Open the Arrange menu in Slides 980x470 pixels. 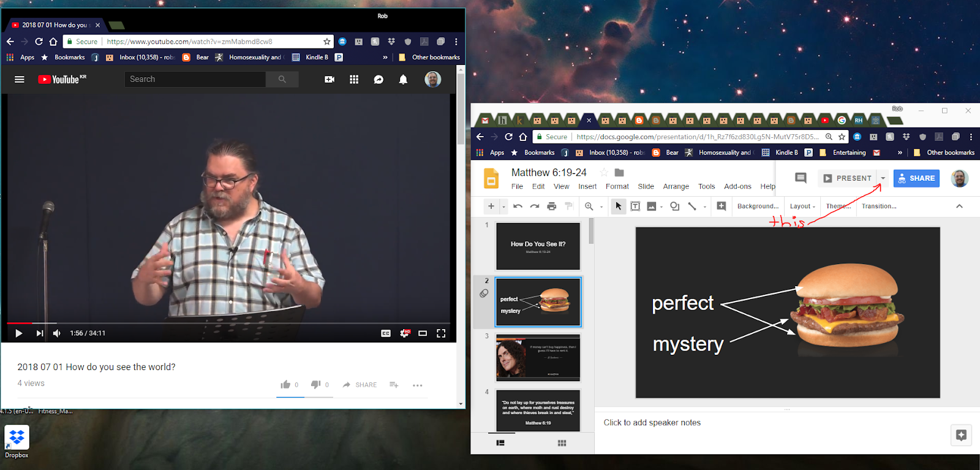[676, 186]
